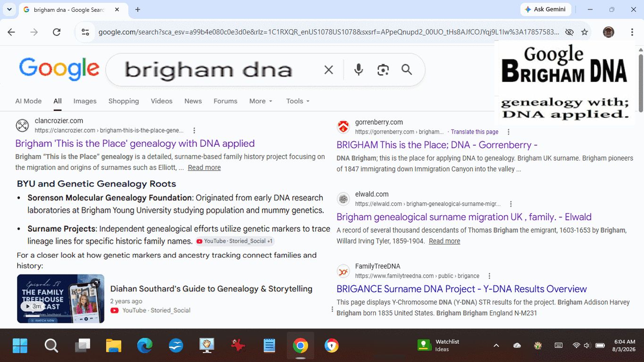Image resolution: width=644 pixels, height=362 pixels.
Task: Click the OneDrive cloud tray icon
Action: [x=517, y=345]
